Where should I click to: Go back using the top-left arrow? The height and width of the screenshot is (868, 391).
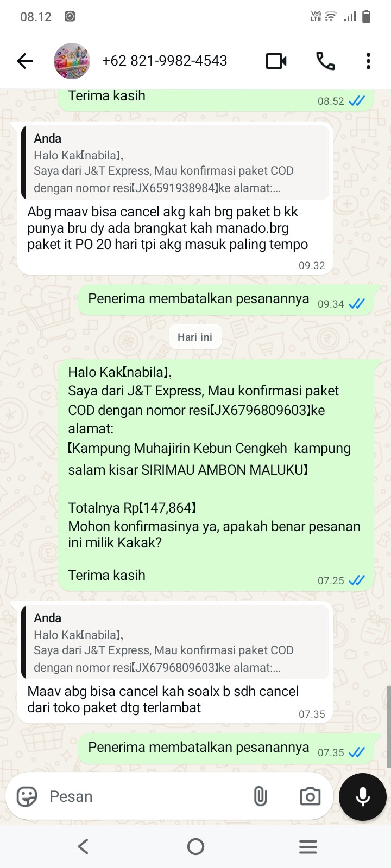coord(24,61)
